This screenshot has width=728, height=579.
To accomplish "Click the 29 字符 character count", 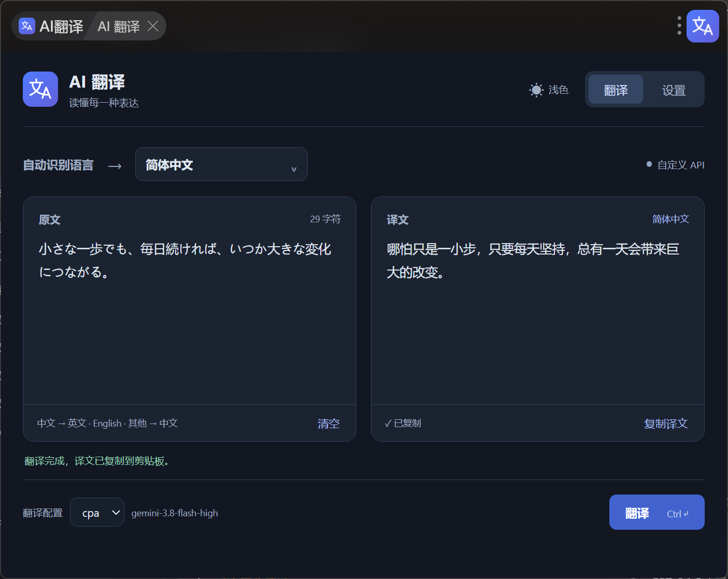I will coord(325,219).
